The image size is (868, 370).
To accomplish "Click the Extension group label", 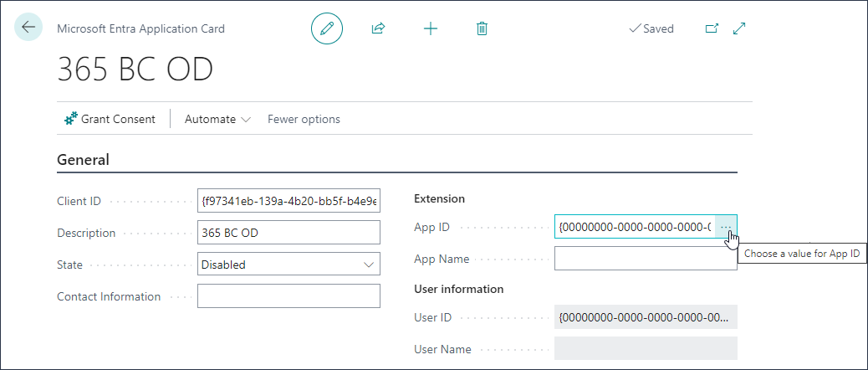I will point(439,198).
